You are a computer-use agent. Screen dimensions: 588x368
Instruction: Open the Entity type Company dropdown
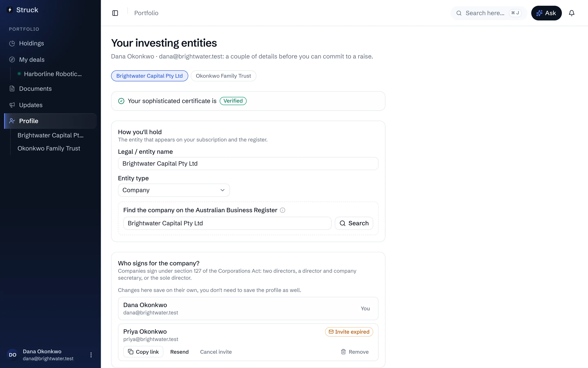[174, 190]
